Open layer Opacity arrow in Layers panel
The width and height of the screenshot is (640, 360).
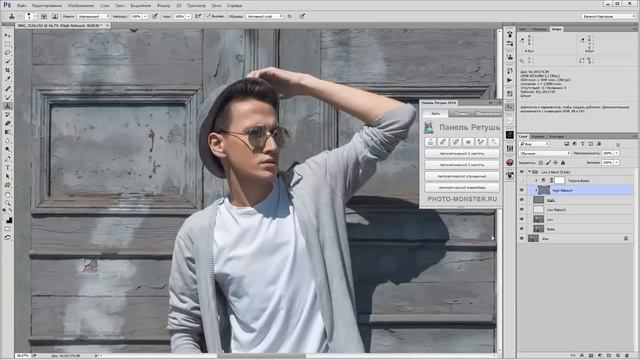[x=616, y=153]
